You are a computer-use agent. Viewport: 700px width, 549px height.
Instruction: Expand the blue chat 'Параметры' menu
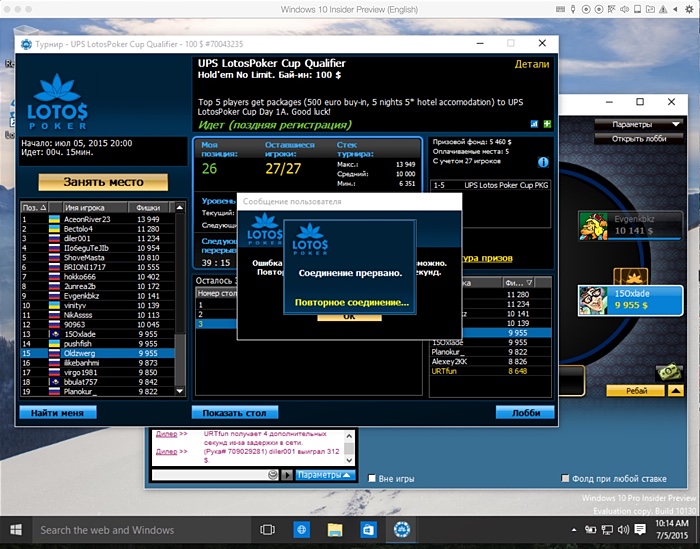click(x=326, y=475)
